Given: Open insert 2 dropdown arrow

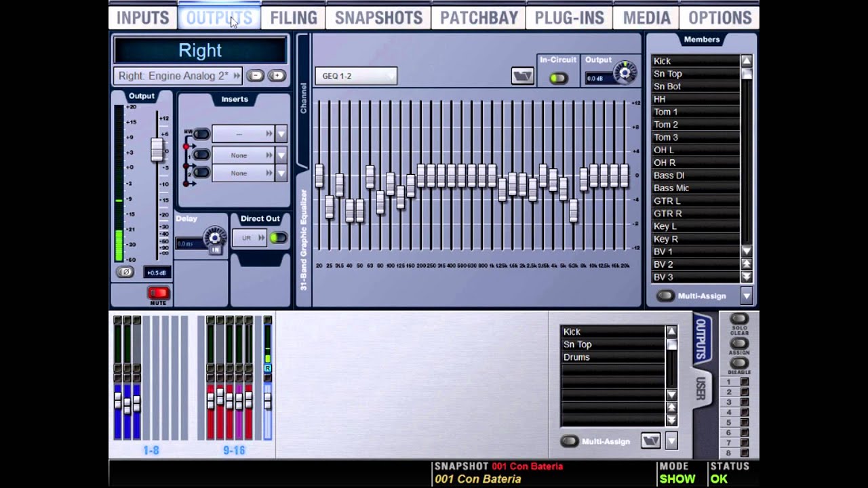Looking at the screenshot, I should tap(281, 174).
